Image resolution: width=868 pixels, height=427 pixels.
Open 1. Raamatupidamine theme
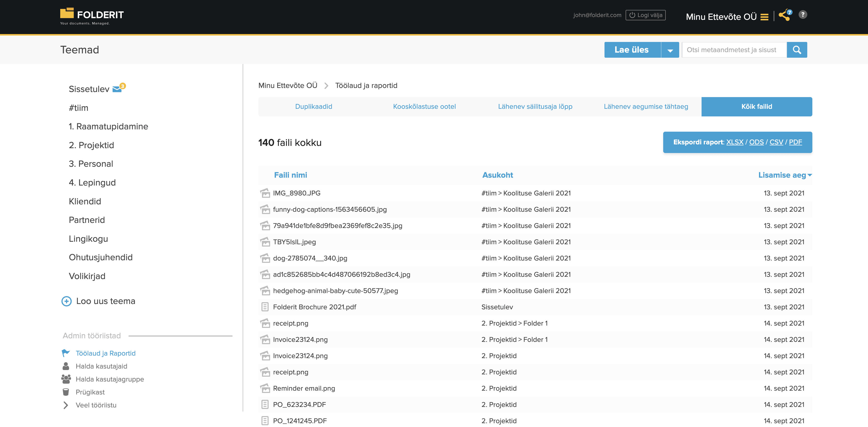tap(108, 126)
